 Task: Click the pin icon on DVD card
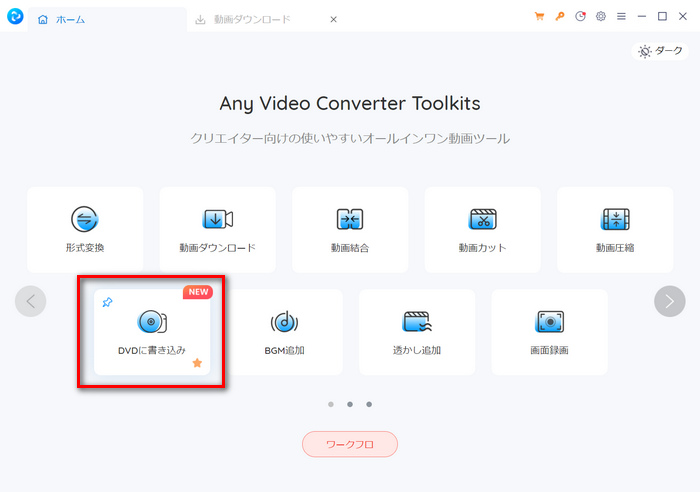(x=107, y=302)
